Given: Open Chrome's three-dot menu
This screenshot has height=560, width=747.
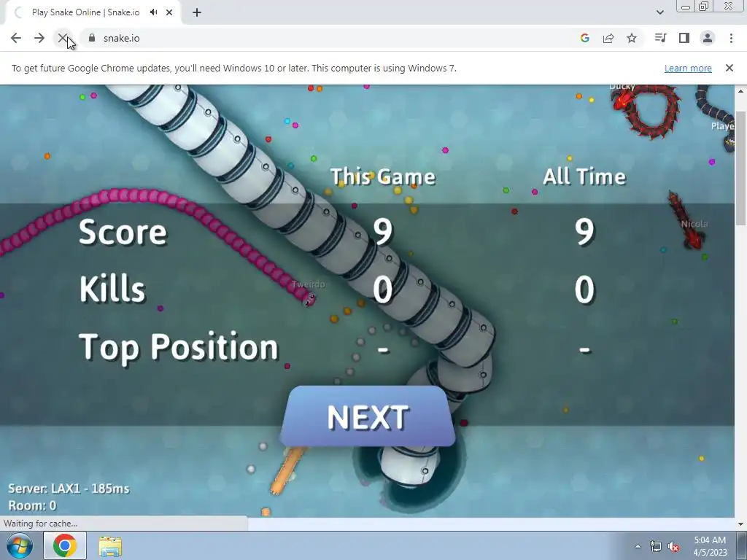Looking at the screenshot, I should (731, 38).
